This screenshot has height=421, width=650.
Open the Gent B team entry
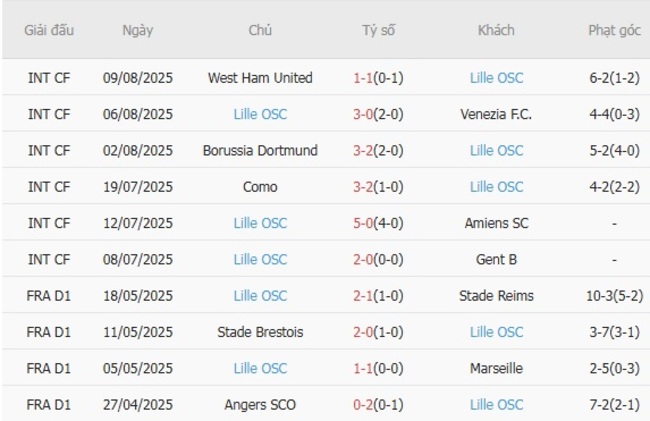[x=496, y=259]
